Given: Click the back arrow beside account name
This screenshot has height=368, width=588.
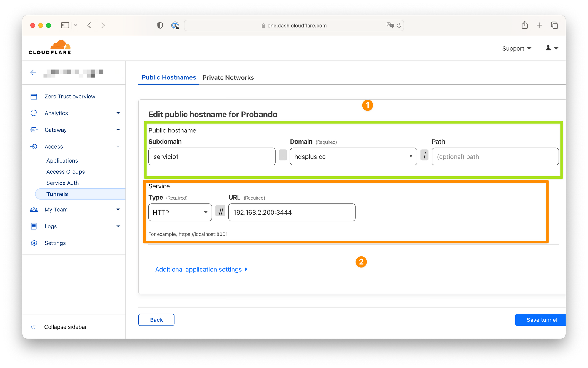Looking at the screenshot, I should pos(33,73).
